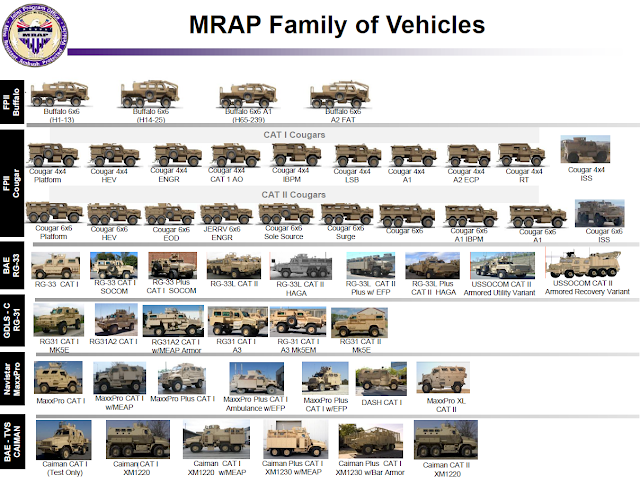The height and width of the screenshot is (483, 640).
Task: Click the MRAP Joint Program Office seal logo
Action: (x=35, y=35)
